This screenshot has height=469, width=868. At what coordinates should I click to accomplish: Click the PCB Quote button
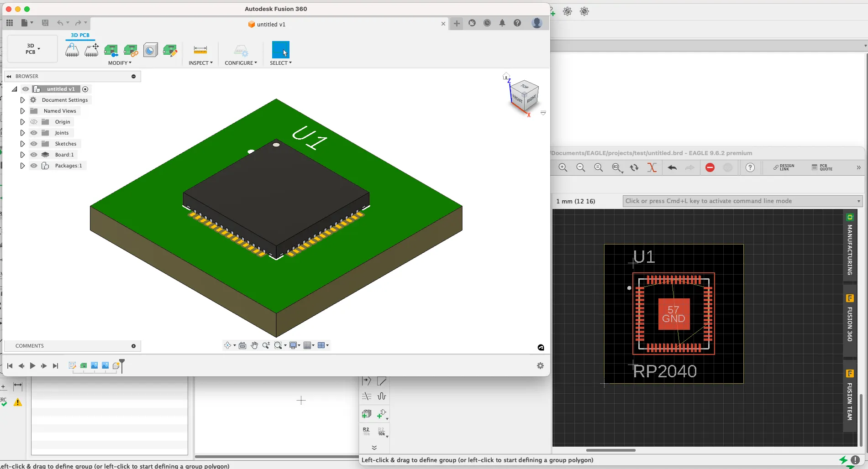tap(822, 168)
